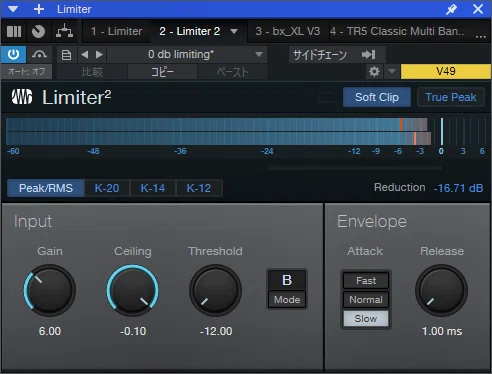Click the オート: オフ automation button

[x=26, y=72]
